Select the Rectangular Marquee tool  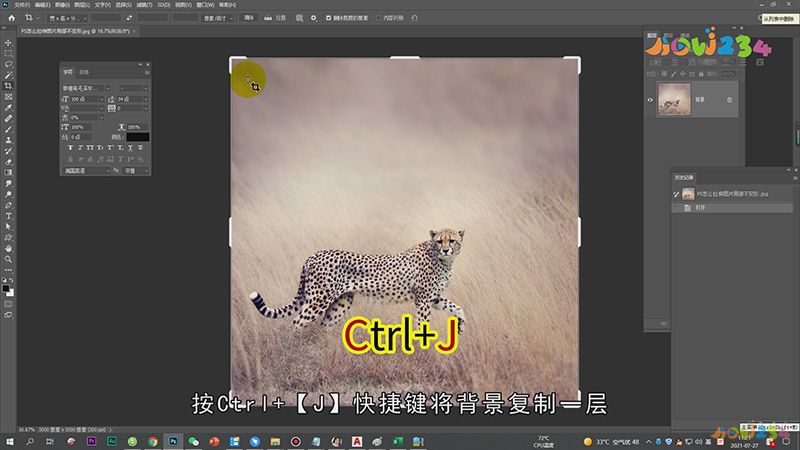[8, 54]
